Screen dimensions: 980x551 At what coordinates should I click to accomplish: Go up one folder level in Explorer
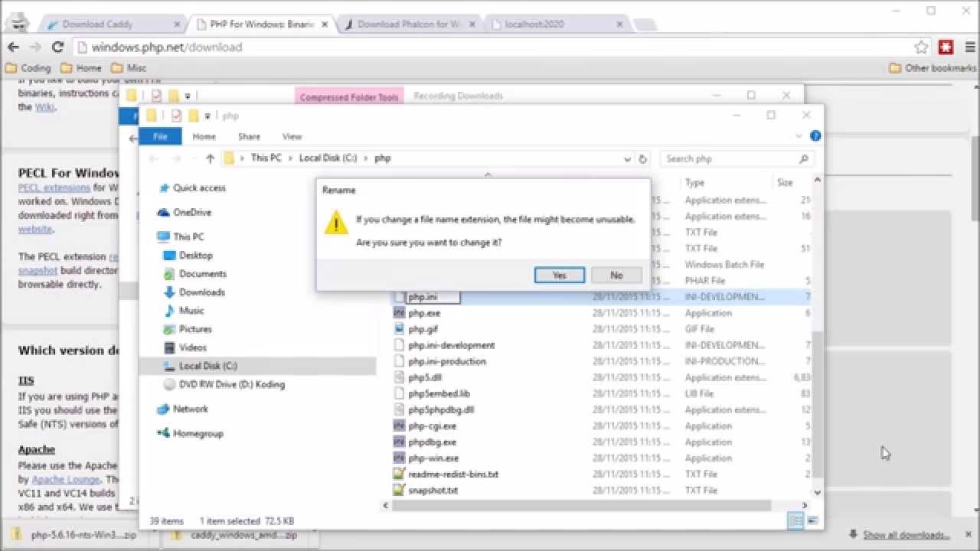[x=210, y=158]
